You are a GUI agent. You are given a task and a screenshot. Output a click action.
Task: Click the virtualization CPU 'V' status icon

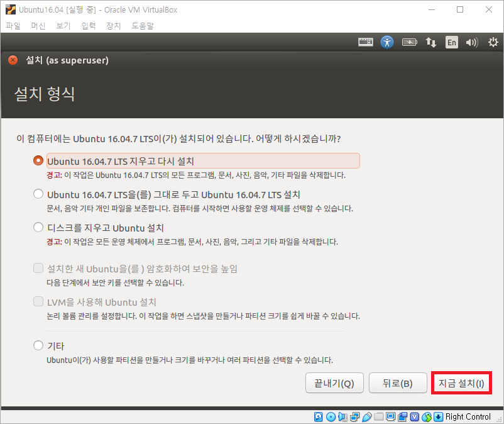(x=415, y=417)
